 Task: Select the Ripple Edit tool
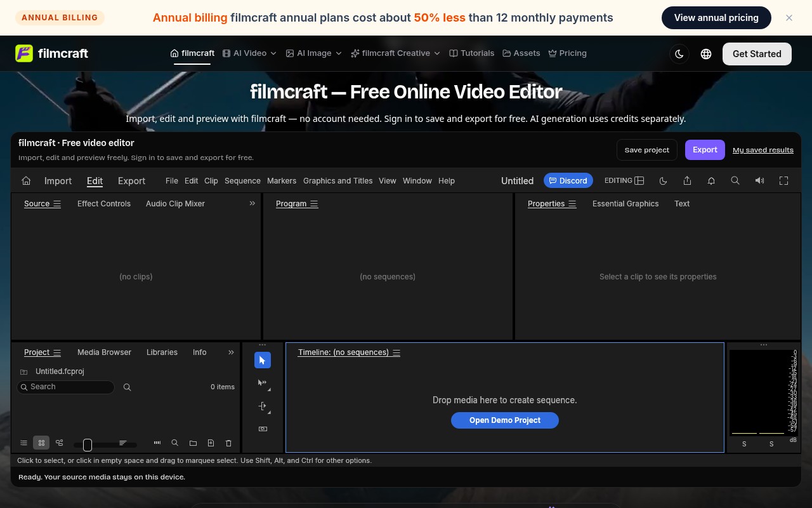[263, 406]
